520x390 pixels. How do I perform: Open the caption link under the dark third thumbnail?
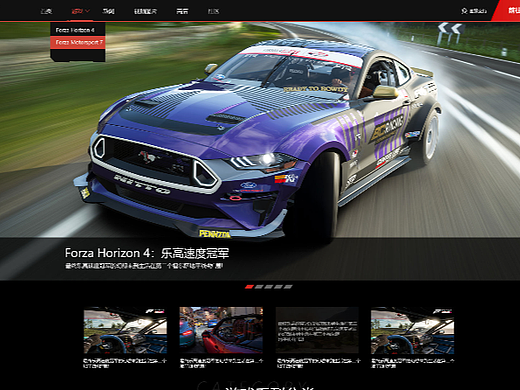(x=318, y=363)
